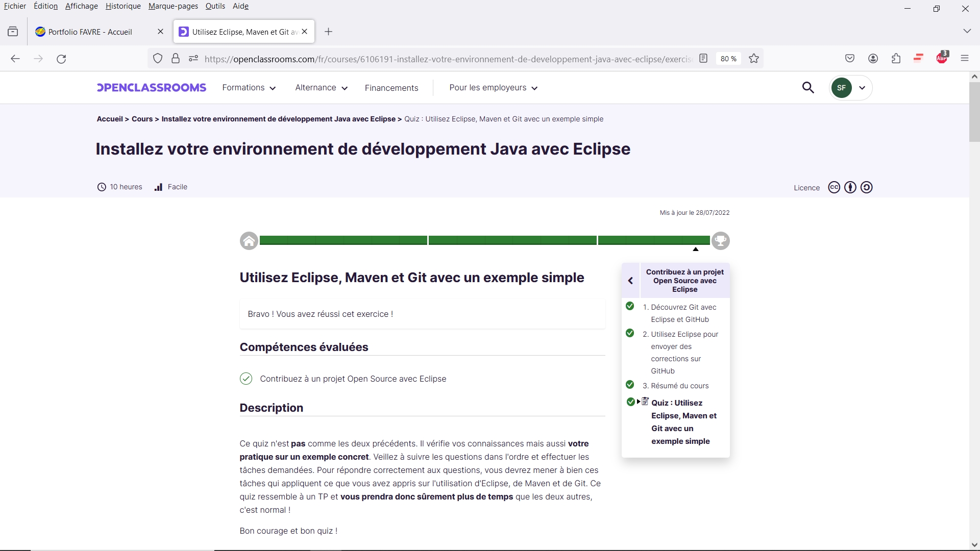This screenshot has width=980, height=551.
Task: Go back with the browser back arrow
Action: click(15, 59)
